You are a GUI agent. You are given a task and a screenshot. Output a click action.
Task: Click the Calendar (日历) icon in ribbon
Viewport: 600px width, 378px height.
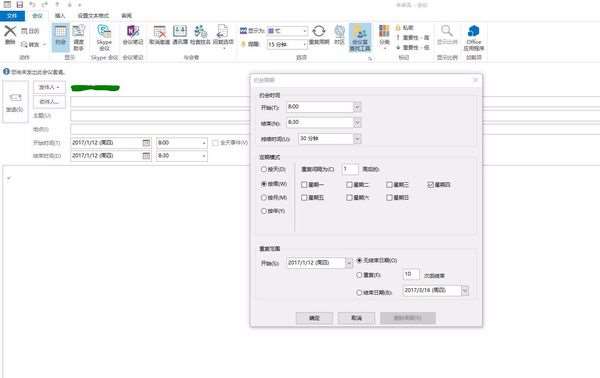point(24,31)
